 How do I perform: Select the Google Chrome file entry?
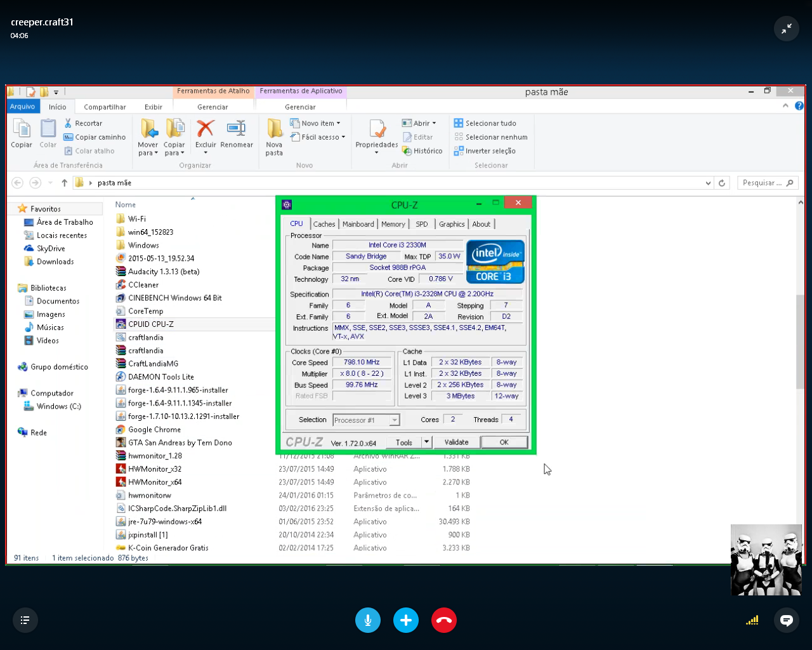coord(148,430)
